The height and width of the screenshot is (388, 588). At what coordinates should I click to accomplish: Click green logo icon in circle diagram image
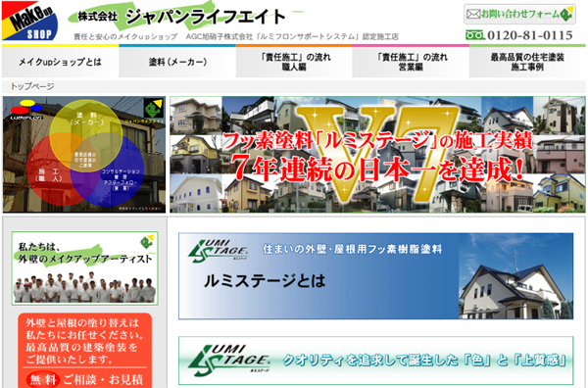tap(154, 109)
